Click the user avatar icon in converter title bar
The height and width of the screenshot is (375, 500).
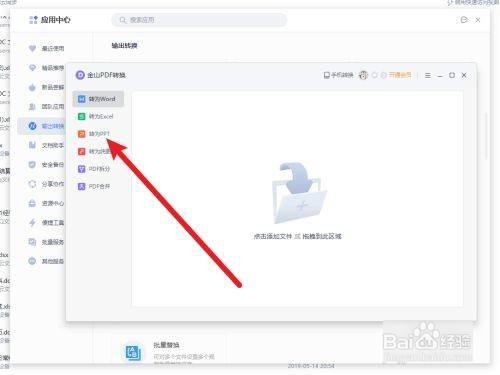coord(363,75)
